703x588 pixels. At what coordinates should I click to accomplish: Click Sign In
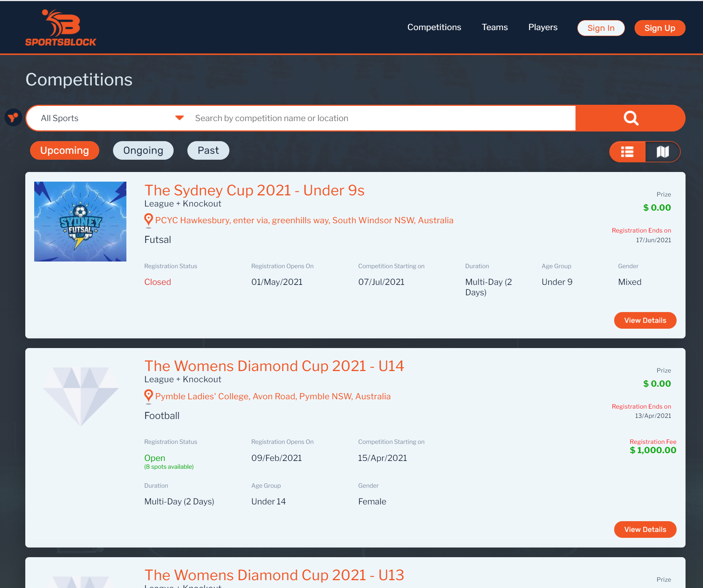[601, 27]
